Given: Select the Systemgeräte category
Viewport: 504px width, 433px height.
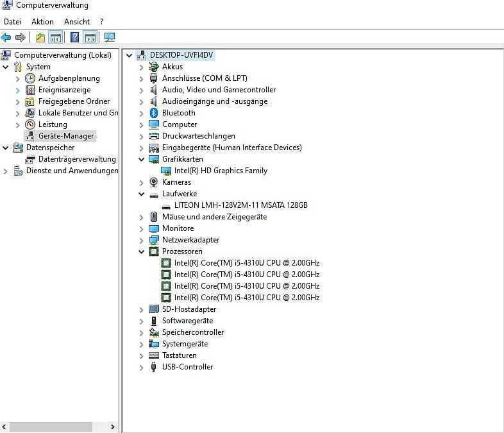Looking at the screenshot, I should click(x=185, y=344).
